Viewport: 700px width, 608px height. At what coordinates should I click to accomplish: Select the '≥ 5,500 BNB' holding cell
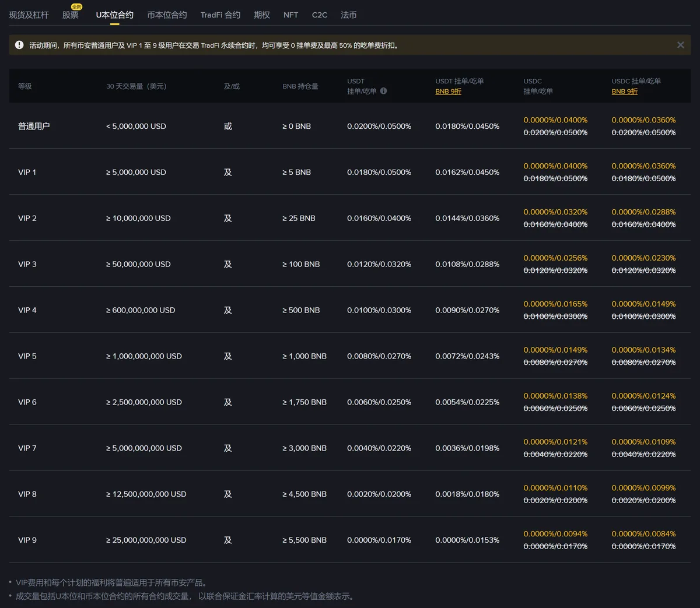304,540
